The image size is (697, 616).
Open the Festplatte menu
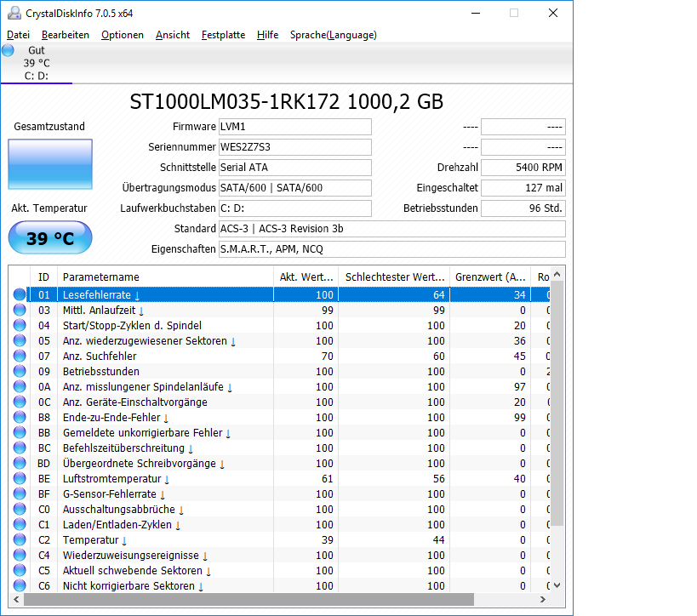click(x=223, y=35)
